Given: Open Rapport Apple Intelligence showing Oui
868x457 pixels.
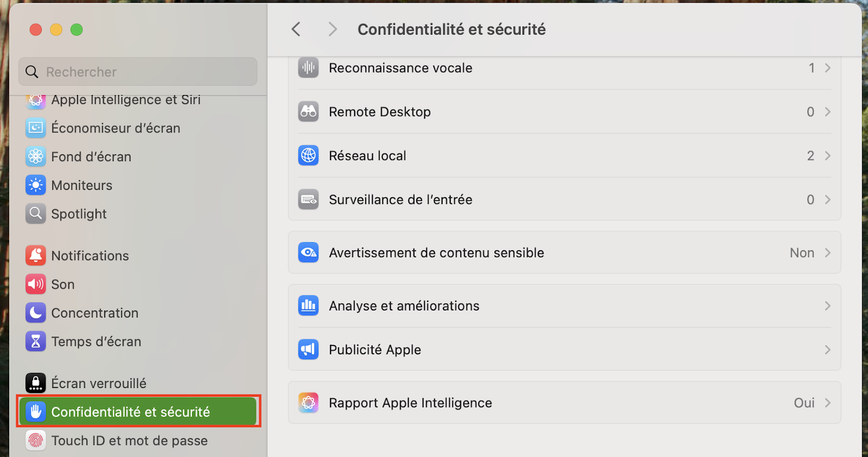Looking at the screenshot, I should [564, 403].
